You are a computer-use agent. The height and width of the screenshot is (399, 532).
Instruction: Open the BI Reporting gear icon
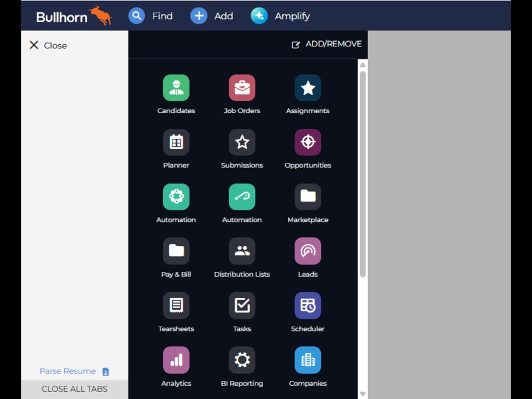pyautogui.click(x=242, y=360)
